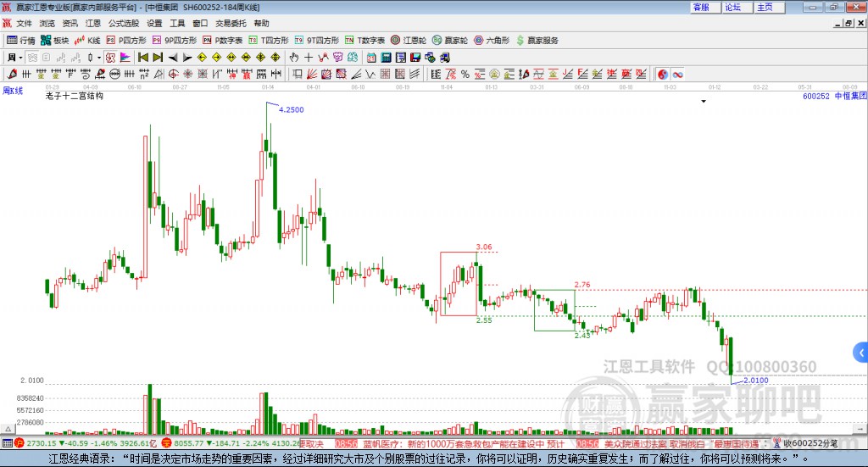The width and height of the screenshot is (868, 467).
Task: Click the 沪 Shanghai index status entry
Action: pos(86,443)
